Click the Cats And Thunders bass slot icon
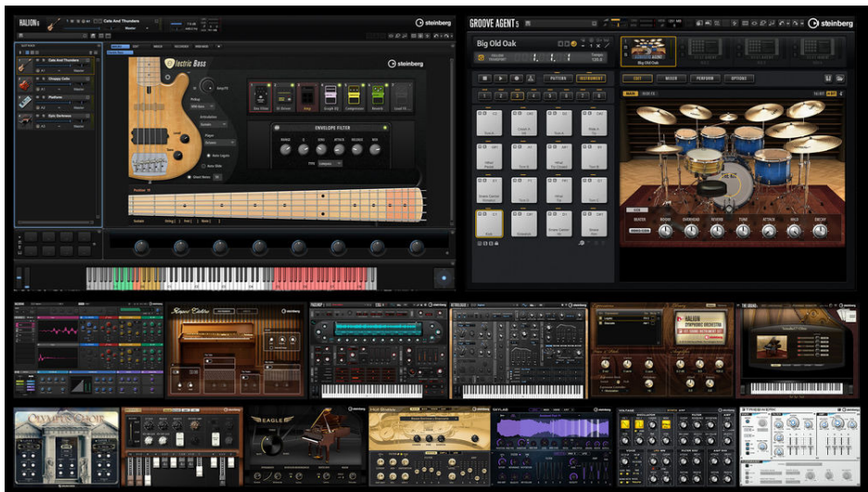The image size is (868, 492). click(x=25, y=66)
